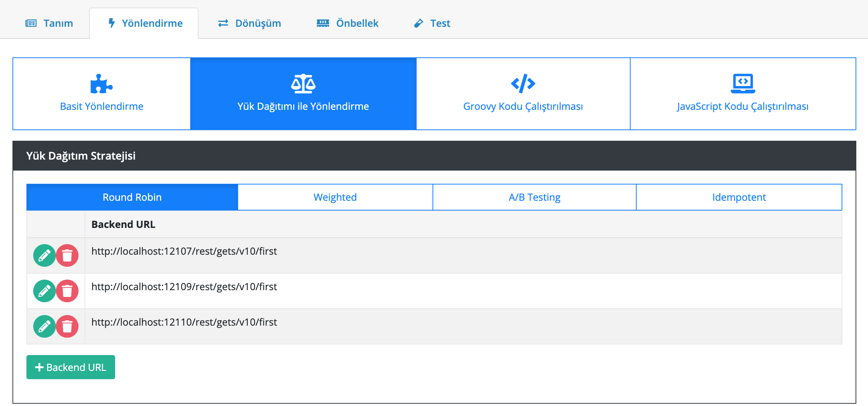
Task: Click the Yönlendirme lightning bolt icon
Action: click(111, 23)
